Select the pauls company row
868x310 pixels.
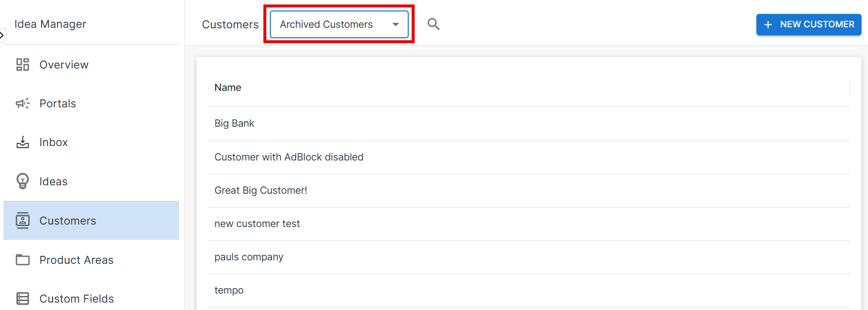pos(248,257)
